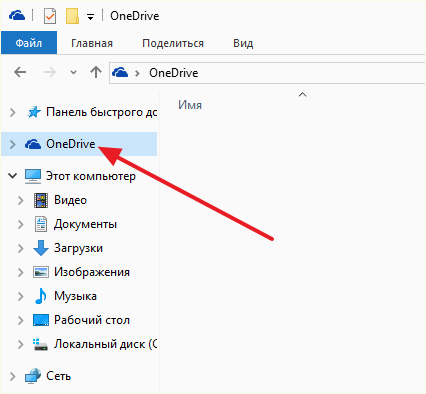Open the recent locations dropdown chevron

[73, 72]
